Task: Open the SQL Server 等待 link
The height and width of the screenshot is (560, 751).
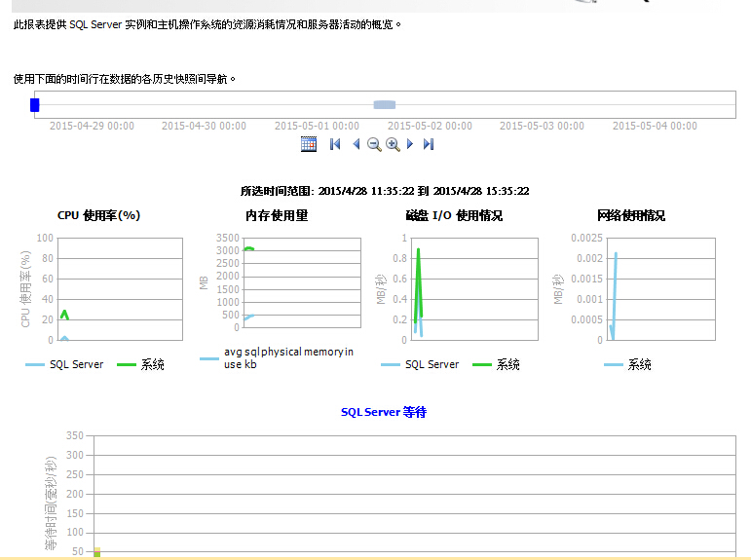Action: click(x=384, y=412)
